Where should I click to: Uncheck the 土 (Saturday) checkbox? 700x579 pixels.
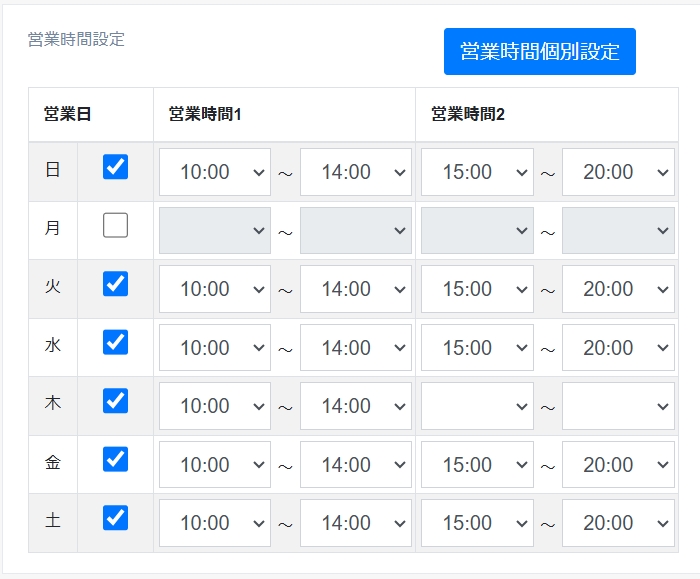(x=116, y=518)
